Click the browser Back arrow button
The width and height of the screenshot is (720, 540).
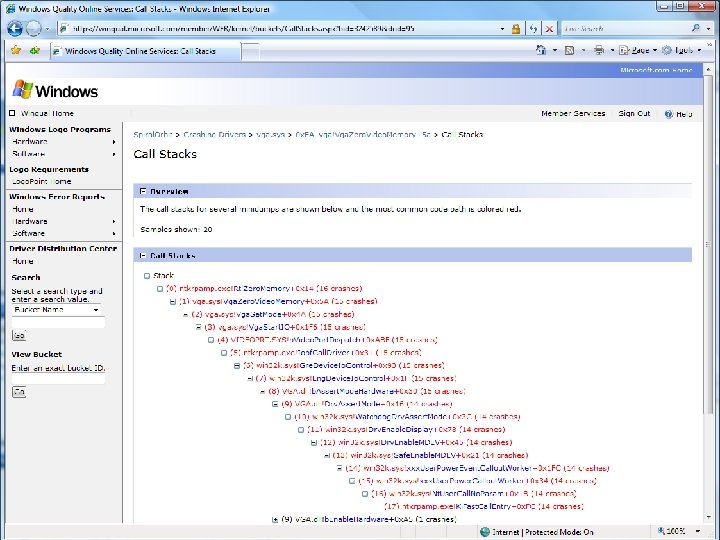click(15, 28)
